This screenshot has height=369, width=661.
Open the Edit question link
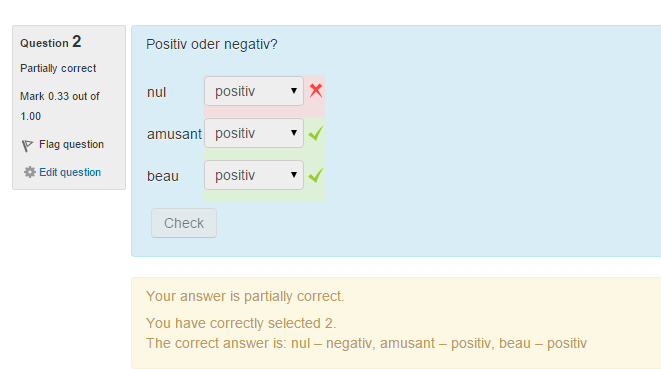70,172
